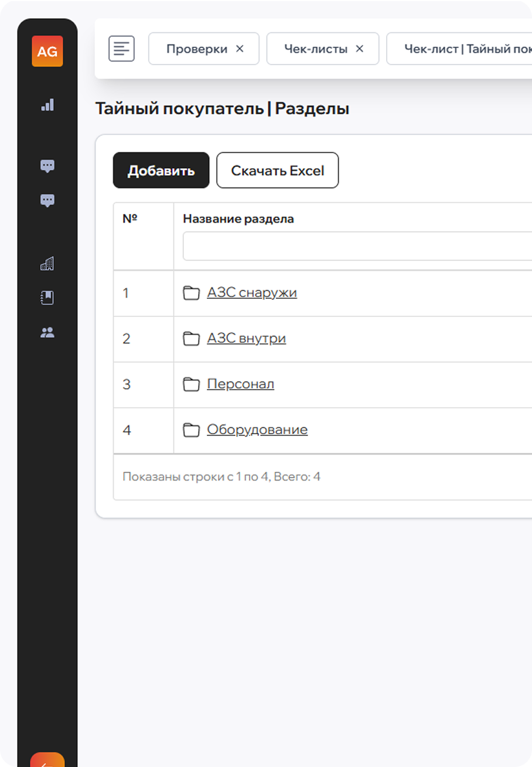
Task: Open the АЗС снаружи section link
Action: (x=252, y=292)
